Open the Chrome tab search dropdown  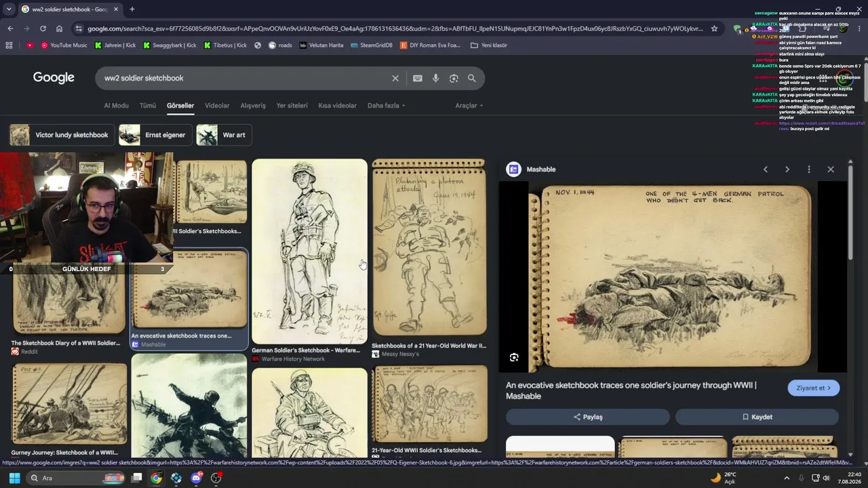[9, 9]
